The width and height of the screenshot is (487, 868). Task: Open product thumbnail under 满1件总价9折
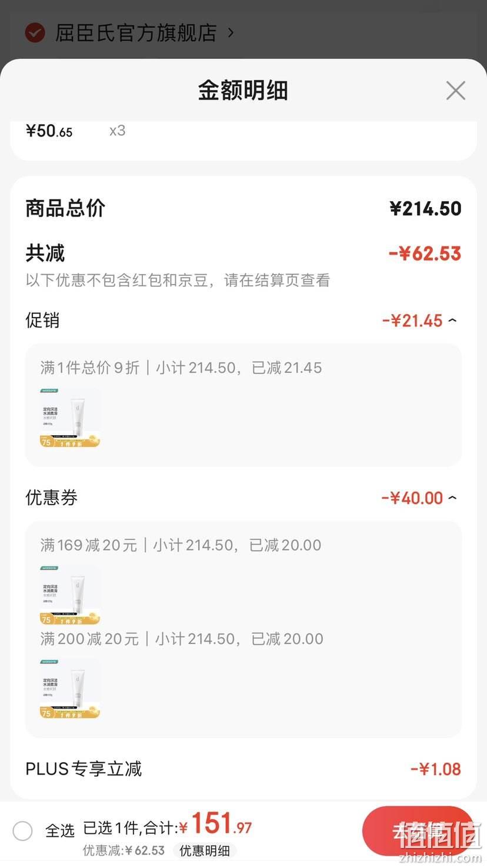pos(70,418)
